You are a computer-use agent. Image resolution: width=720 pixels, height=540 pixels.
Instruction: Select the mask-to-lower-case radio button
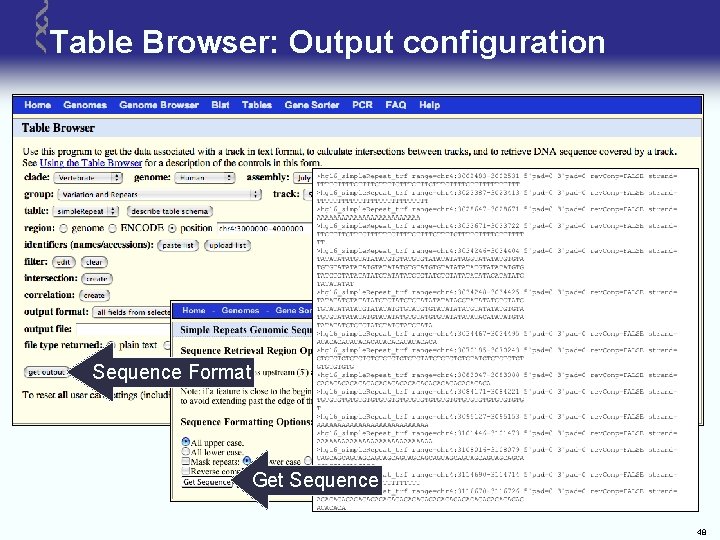[248, 460]
